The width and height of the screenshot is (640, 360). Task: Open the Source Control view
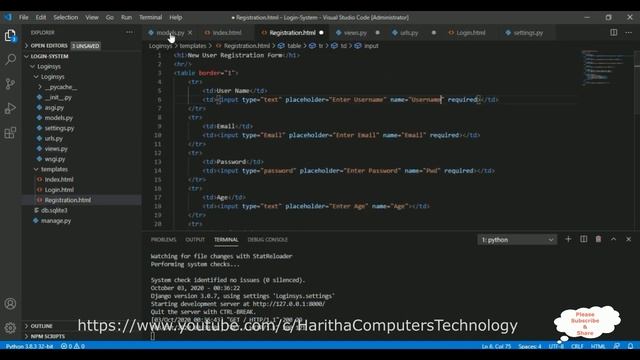coord(10,84)
